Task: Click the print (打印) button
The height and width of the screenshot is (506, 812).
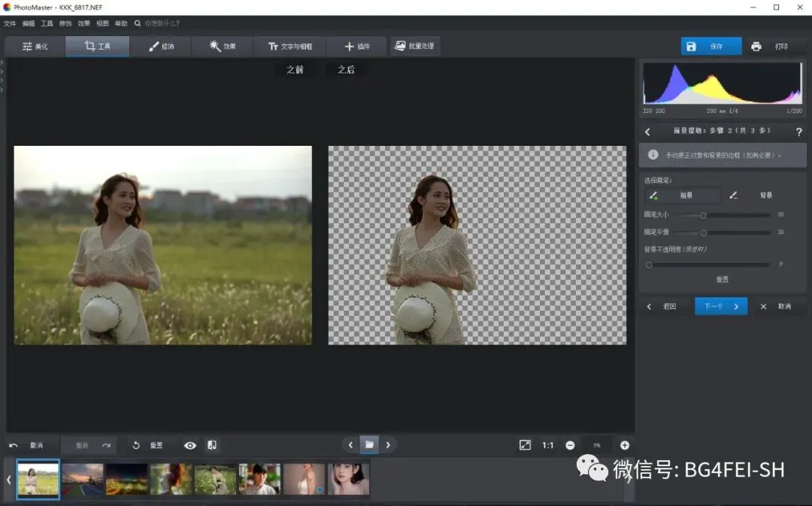Action: point(771,47)
